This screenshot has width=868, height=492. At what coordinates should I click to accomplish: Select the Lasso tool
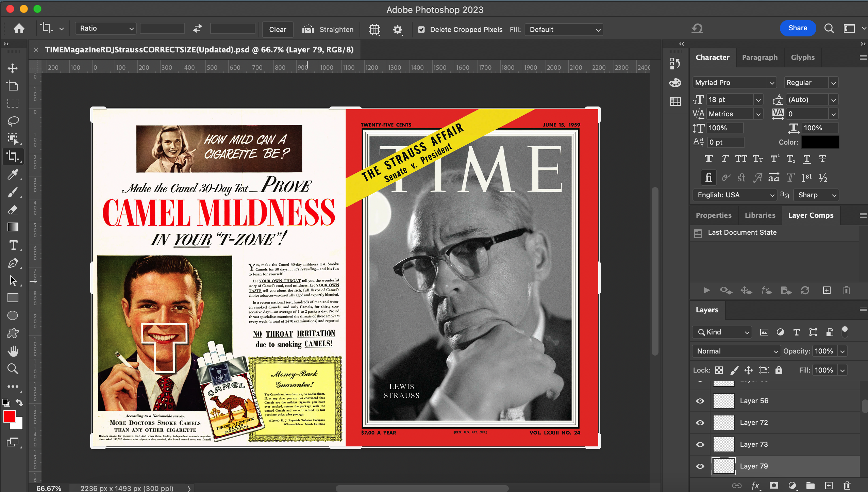pyautogui.click(x=13, y=121)
